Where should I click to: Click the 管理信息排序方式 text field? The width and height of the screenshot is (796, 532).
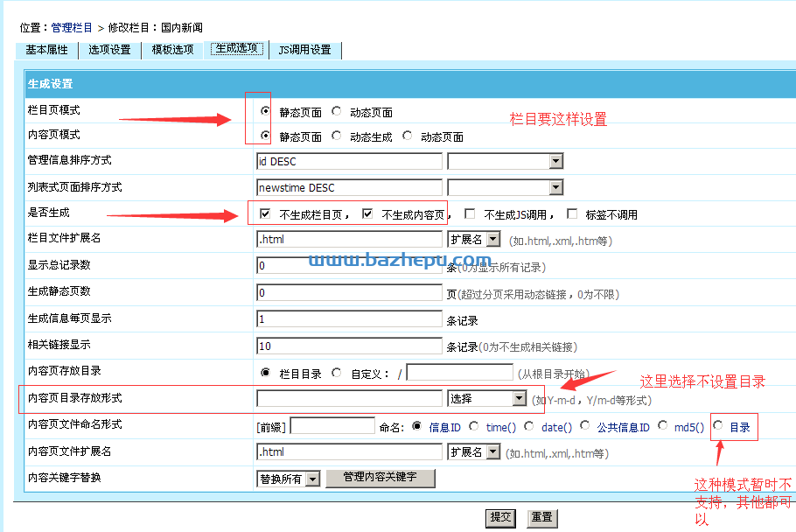pyautogui.click(x=349, y=161)
